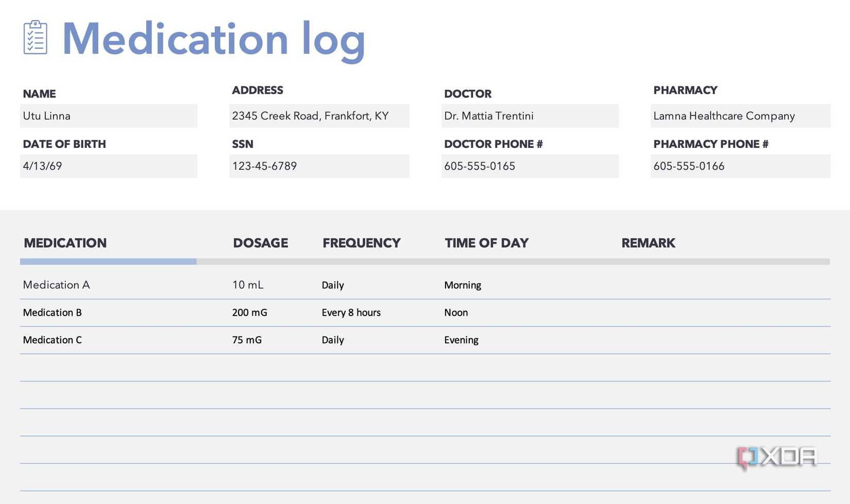Click the DATE OF BIRTH label
The height and width of the screenshot is (504, 850).
(x=64, y=144)
